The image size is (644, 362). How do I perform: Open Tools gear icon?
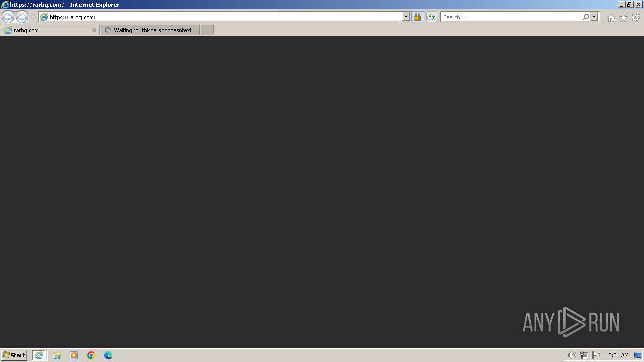pyautogui.click(x=636, y=18)
